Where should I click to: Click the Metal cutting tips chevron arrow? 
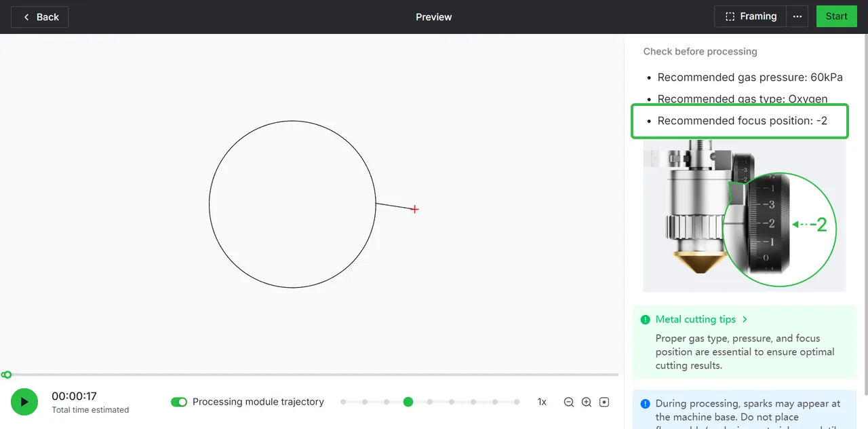(745, 319)
